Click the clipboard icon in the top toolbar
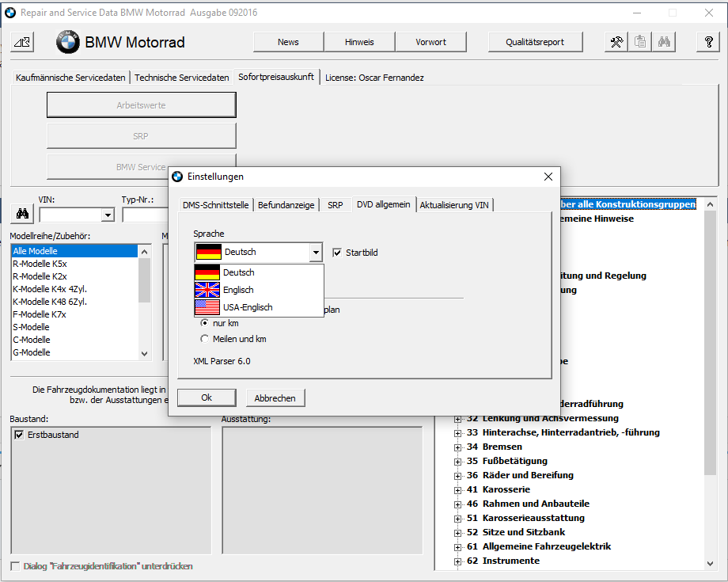 click(x=640, y=42)
